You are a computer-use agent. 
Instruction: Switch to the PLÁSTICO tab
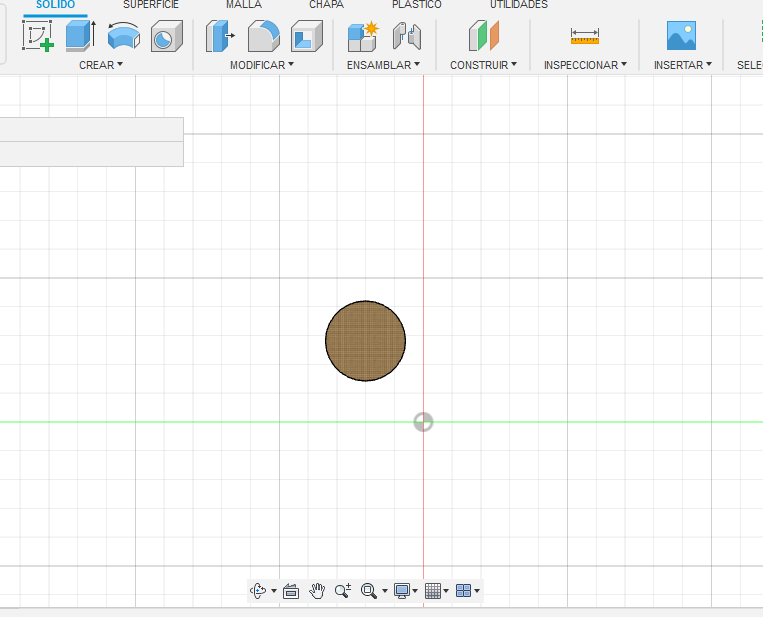[x=417, y=5]
